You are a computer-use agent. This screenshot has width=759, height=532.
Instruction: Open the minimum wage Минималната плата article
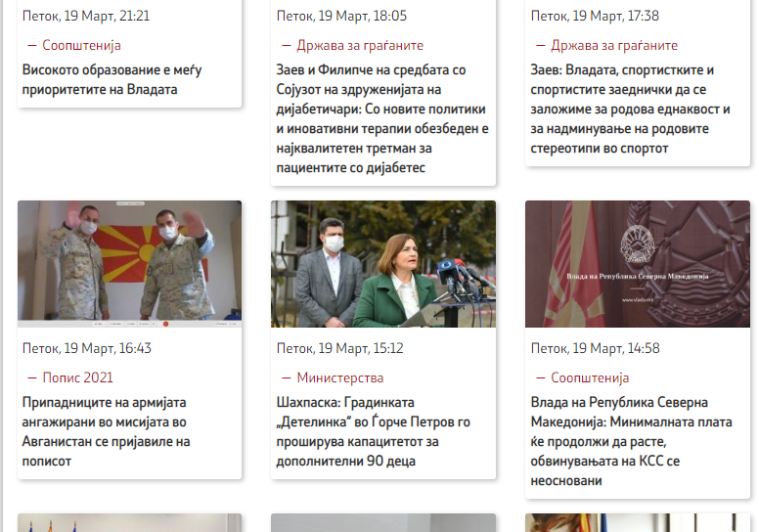click(x=631, y=441)
